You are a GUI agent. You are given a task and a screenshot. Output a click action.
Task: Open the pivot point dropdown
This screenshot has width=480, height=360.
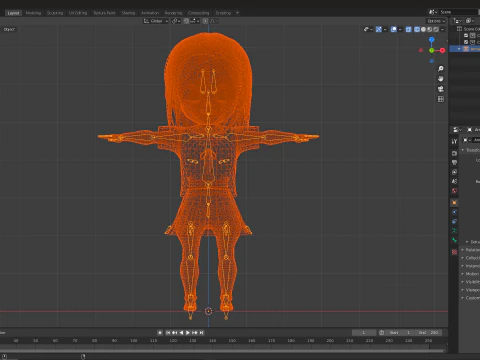pyautogui.click(x=176, y=21)
